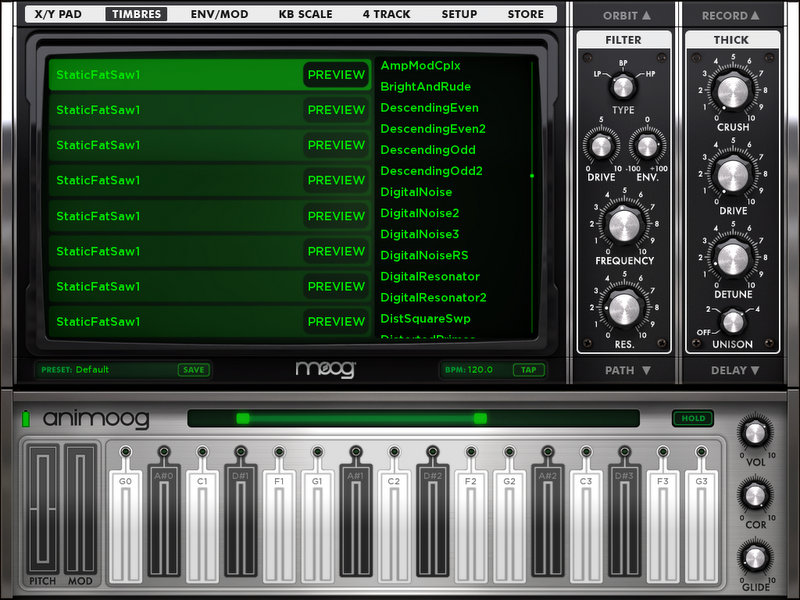Play the A#2 black key
The height and width of the screenshot is (600, 800).
547,520
